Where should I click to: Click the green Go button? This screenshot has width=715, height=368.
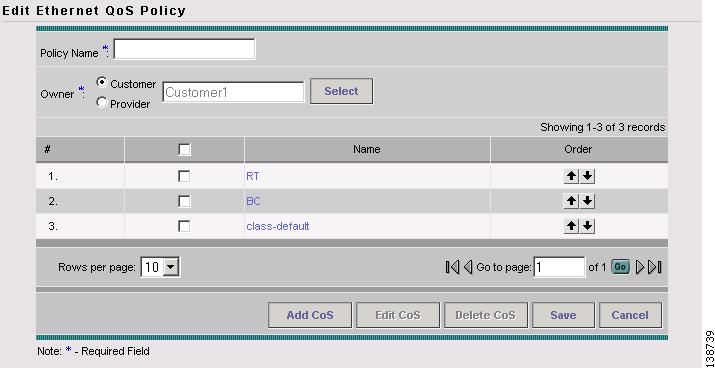[620, 267]
